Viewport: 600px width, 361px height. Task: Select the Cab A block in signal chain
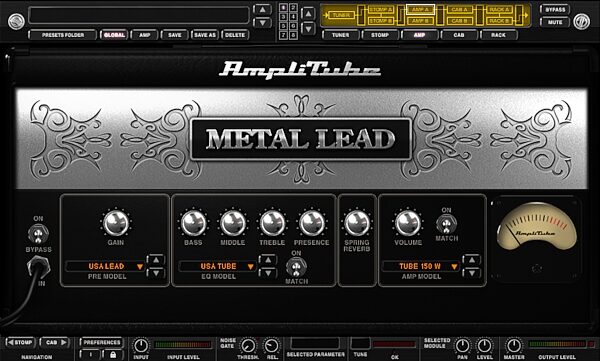460,10
